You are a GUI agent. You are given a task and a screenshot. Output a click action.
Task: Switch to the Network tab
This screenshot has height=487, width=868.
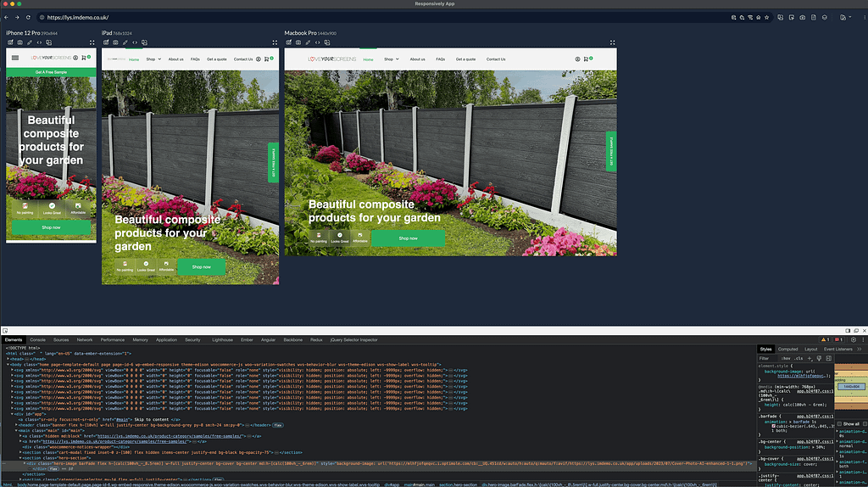point(85,339)
